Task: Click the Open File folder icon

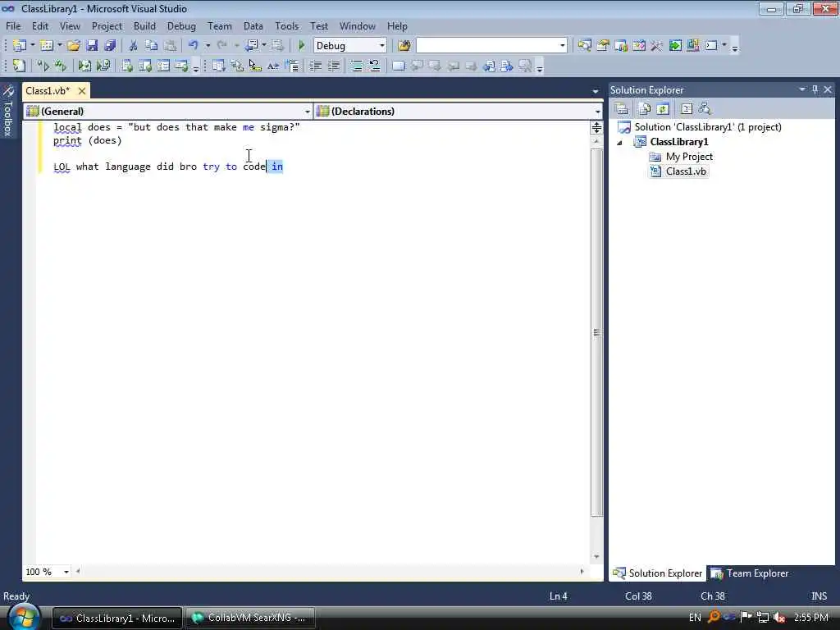Action: 73,46
